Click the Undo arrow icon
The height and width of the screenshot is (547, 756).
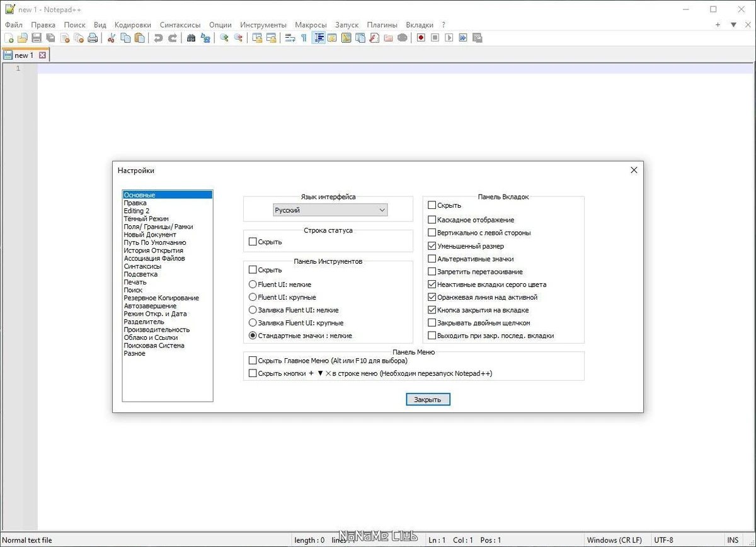tap(157, 38)
